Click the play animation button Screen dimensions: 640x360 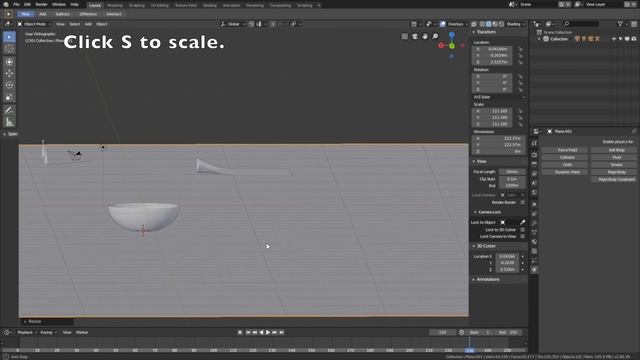pyautogui.click(x=268, y=333)
